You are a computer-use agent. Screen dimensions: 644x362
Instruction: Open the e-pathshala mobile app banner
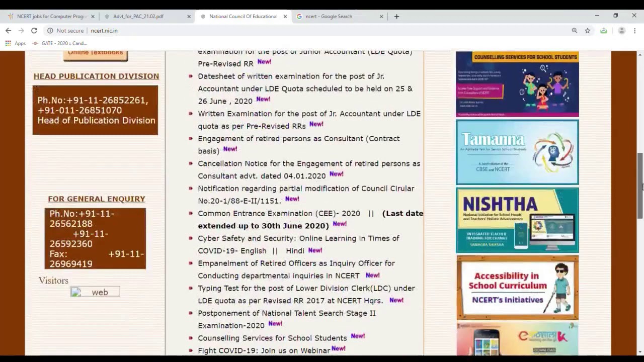[x=517, y=339]
